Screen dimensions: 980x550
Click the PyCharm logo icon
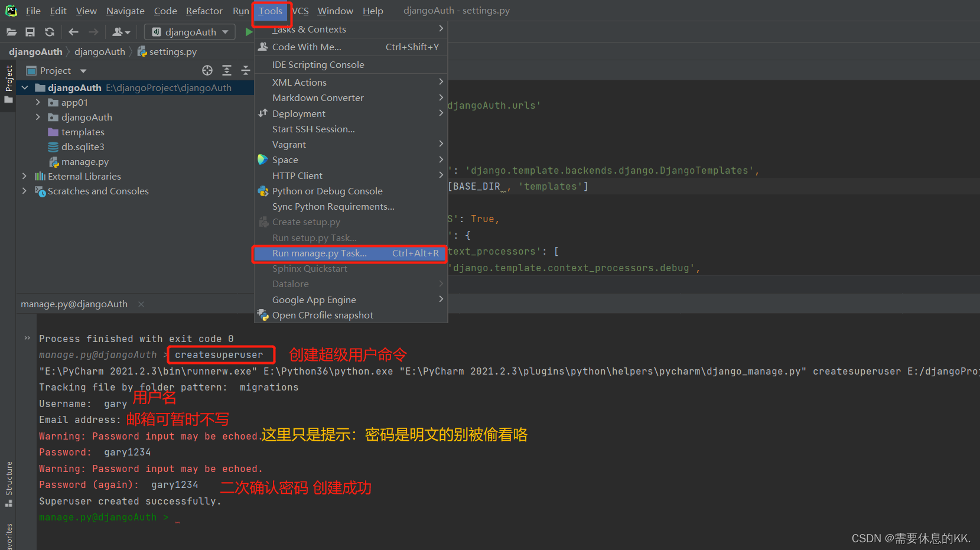click(11, 11)
